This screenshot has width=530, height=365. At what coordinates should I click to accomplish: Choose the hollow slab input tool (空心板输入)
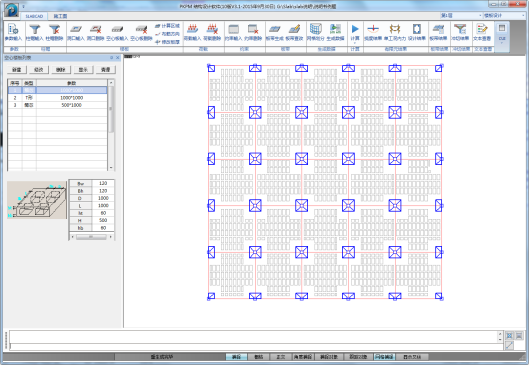117,32
